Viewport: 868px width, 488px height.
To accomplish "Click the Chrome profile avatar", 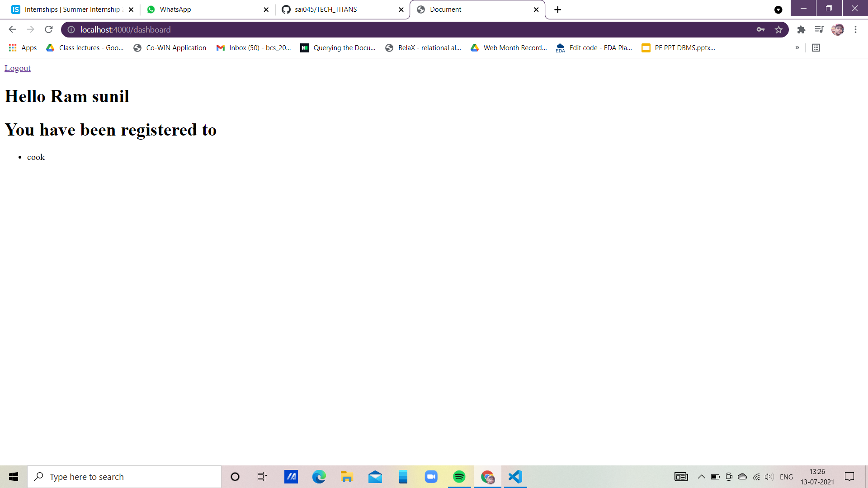I will 837,30.
